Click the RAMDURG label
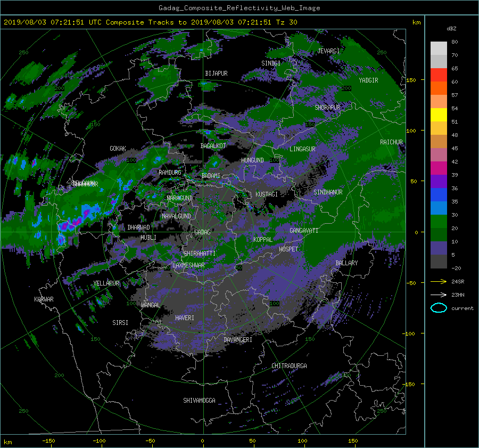 point(170,173)
